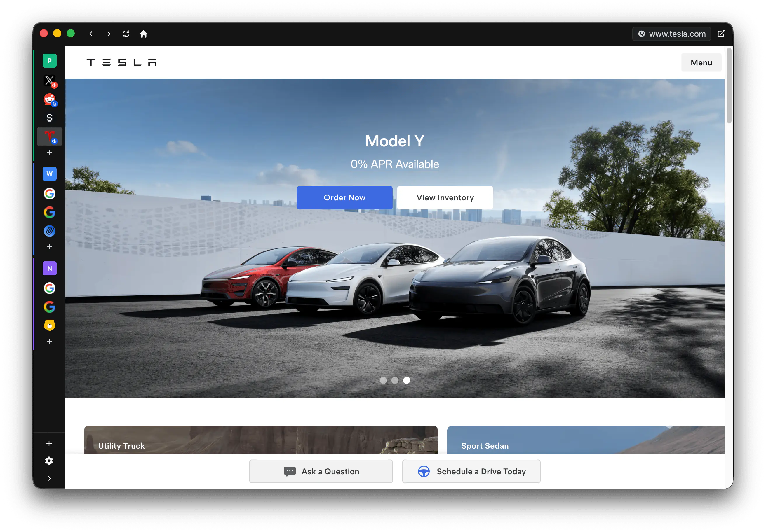Open the Menu dropdown on the Tesla page
The image size is (766, 532).
click(x=701, y=62)
